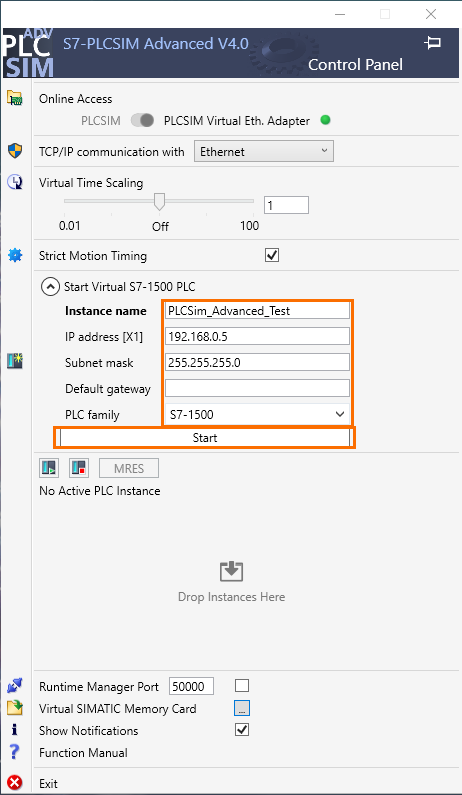Click the power off PLC instance icon
This screenshot has height=795, width=462.
79,468
